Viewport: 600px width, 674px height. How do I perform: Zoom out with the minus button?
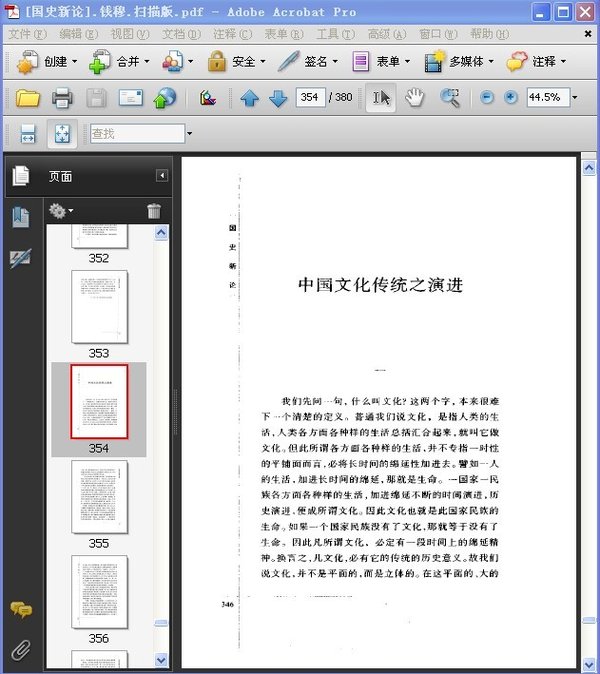[x=487, y=98]
